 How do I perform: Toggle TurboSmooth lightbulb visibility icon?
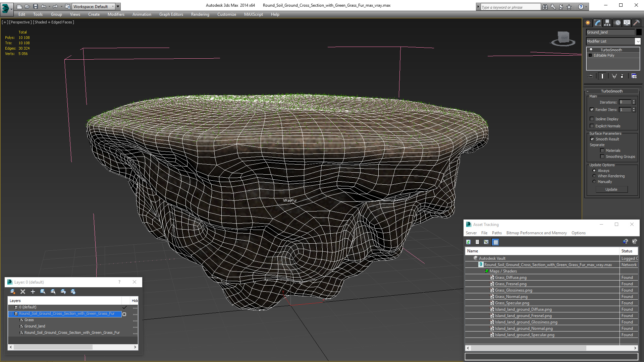(x=591, y=50)
